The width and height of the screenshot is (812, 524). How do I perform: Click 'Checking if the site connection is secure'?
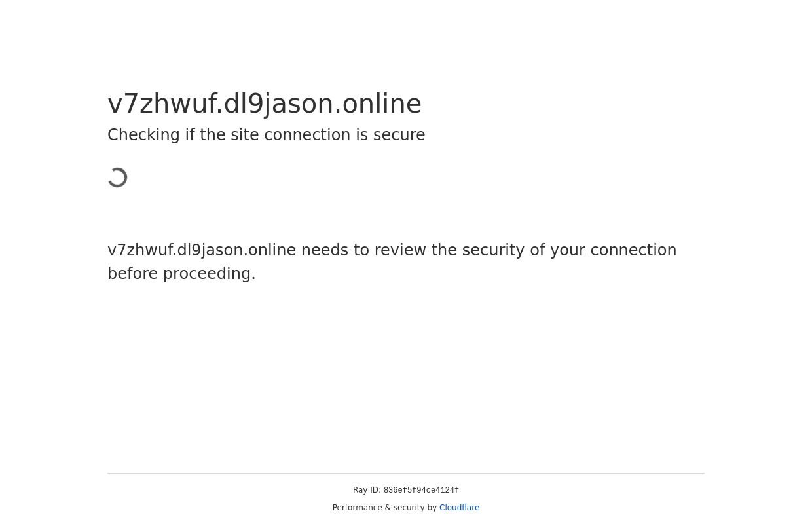[266, 135]
